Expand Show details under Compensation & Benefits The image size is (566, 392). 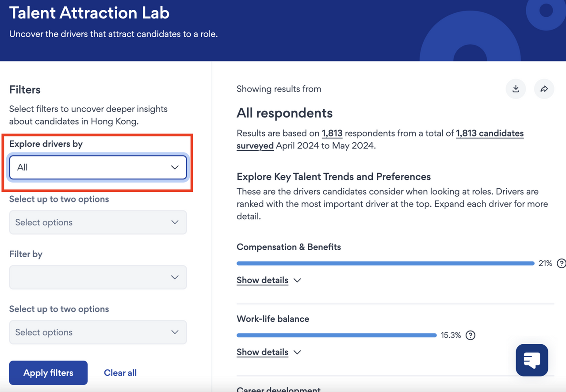pos(262,280)
